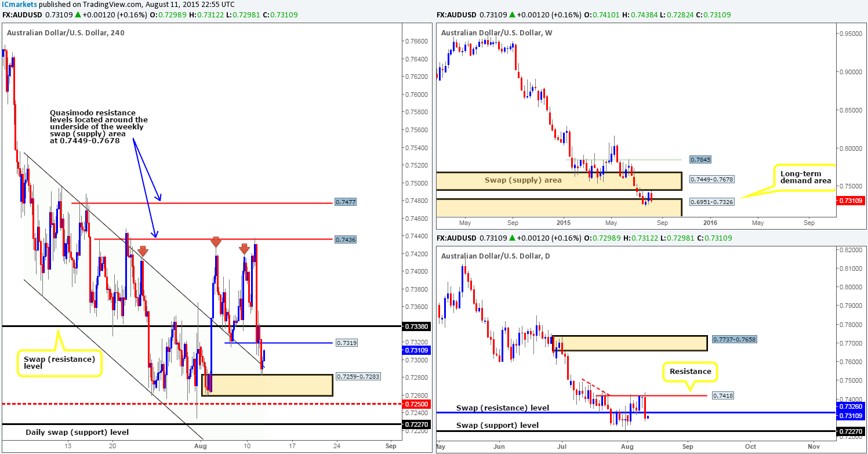Click the 0.7477 red horizontal resistance line

[202, 203]
